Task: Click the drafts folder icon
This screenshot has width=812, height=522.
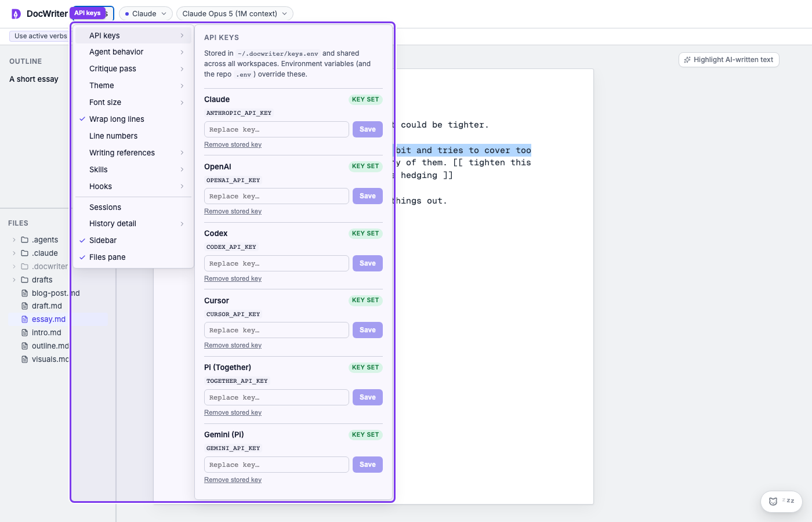Action: 25,280
